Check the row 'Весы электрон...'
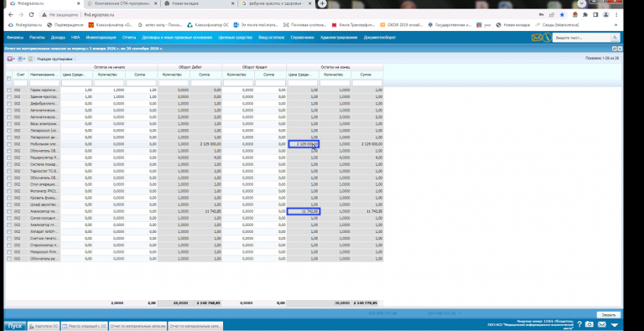This screenshot has height=331, width=644. [x=9, y=124]
